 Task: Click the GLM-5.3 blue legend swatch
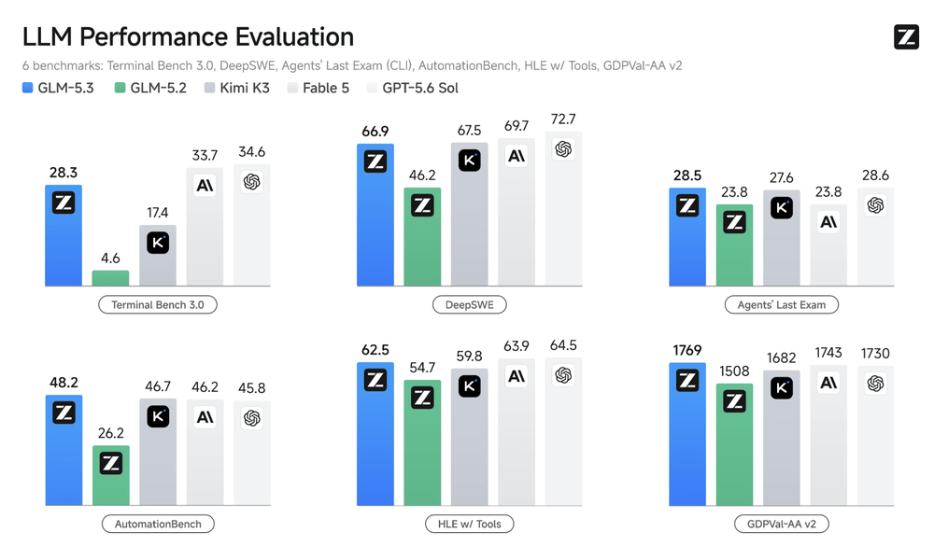point(27,88)
